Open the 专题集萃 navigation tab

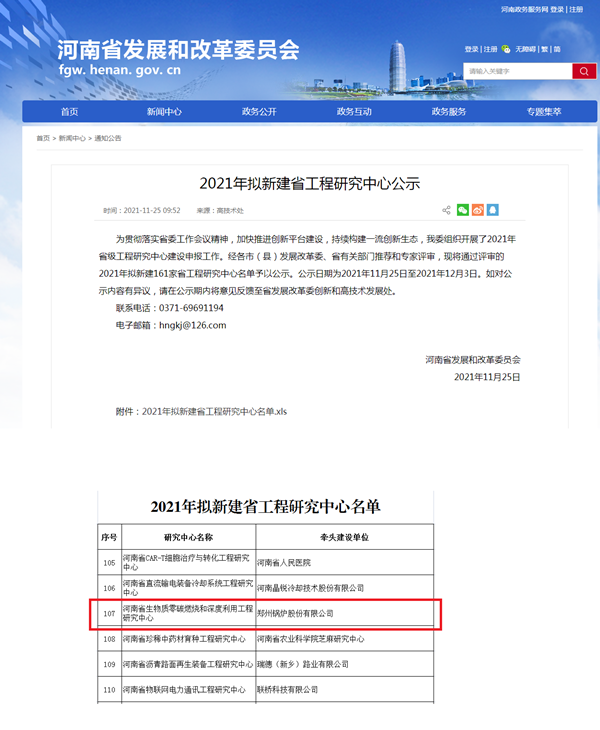click(544, 112)
